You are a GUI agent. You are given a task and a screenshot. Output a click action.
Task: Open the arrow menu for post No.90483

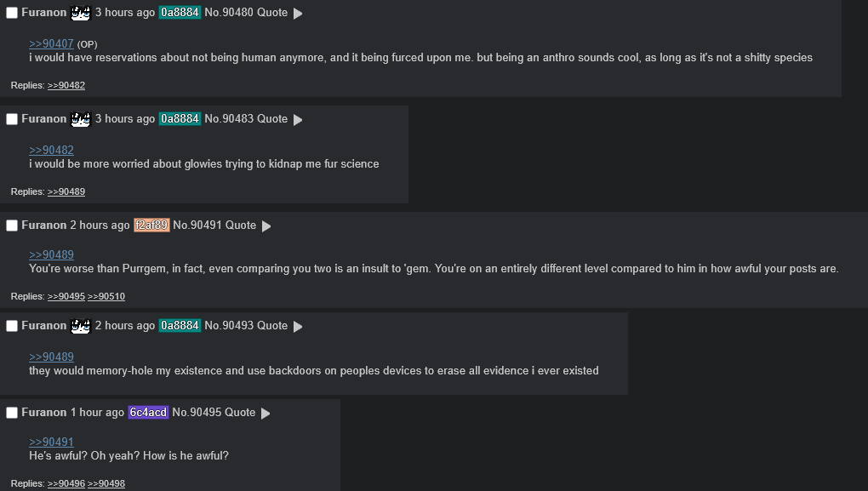click(298, 120)
